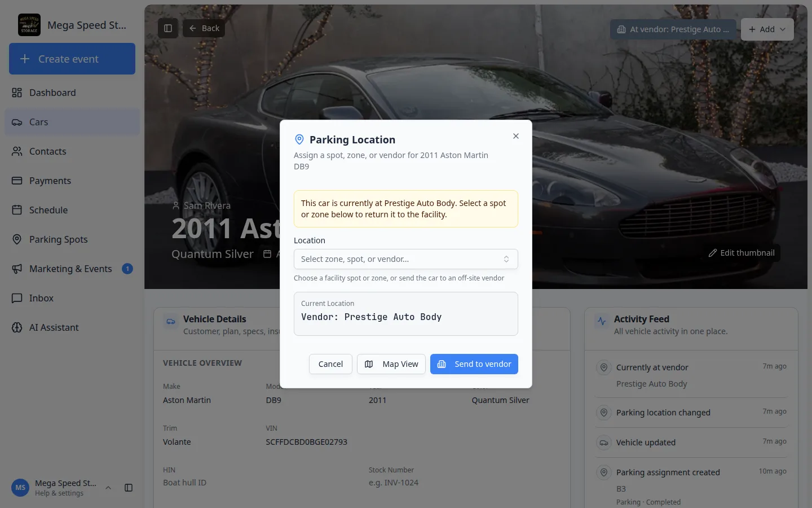Viewport: 812px width, 508px height.
Task: Click the Vehicle Details car icon
Action: click(170, 321)
